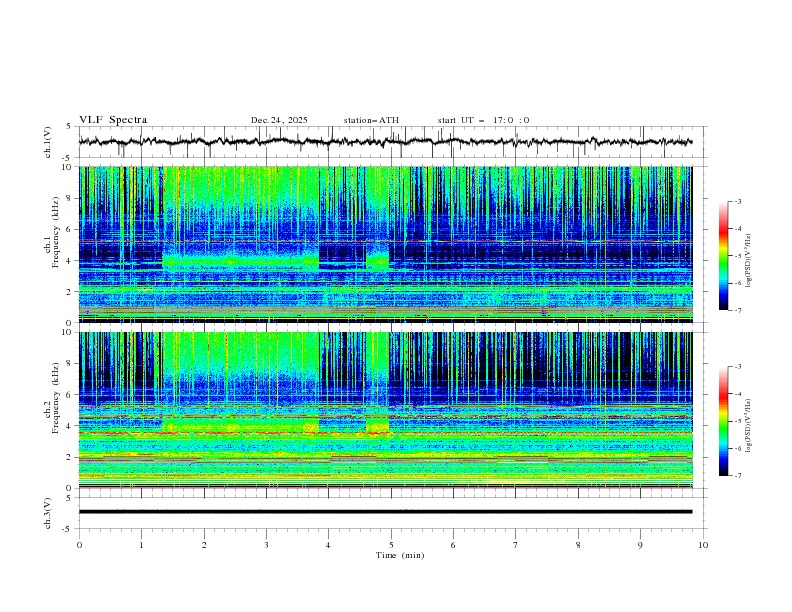Click the "-3" label on lower colorbar
This screenshot has height=612, width=792.
[738, 367]
